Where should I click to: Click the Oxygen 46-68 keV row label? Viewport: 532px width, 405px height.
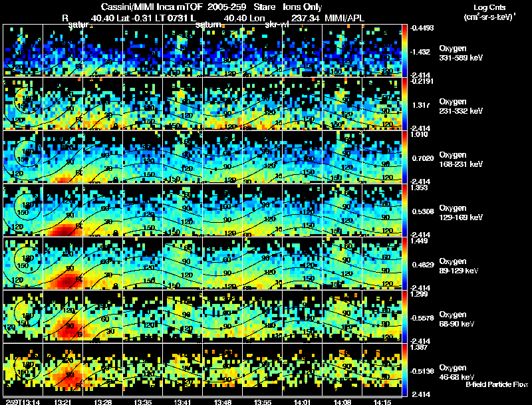(457, 372)
